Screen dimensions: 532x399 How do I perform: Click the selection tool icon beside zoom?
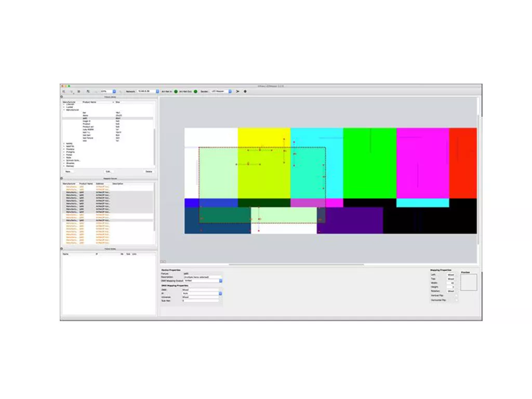88,91
